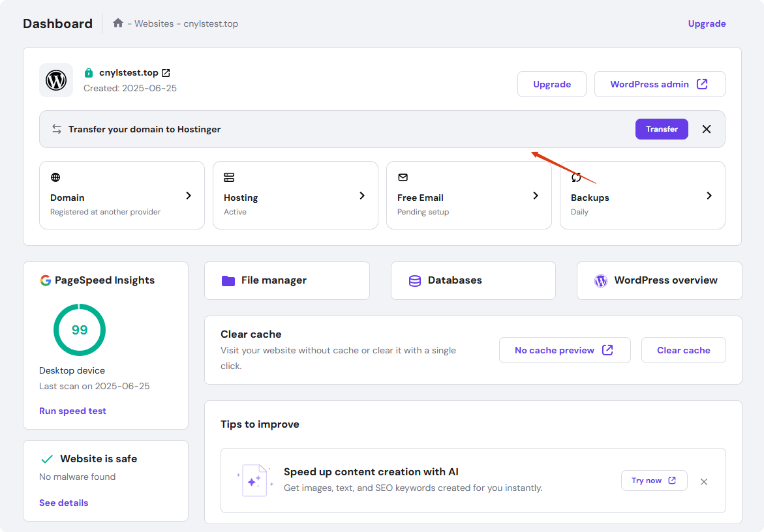
Task: Click the purple Transfer button
Action: click(x=662, y=129)
